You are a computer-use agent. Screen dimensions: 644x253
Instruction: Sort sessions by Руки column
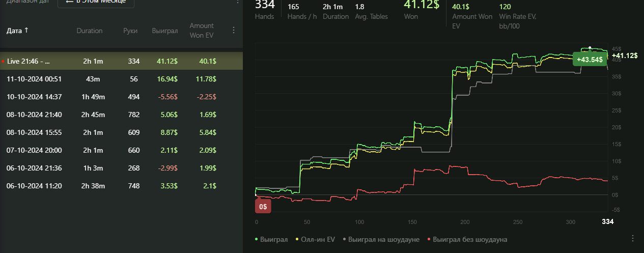[x=130, y=31]
